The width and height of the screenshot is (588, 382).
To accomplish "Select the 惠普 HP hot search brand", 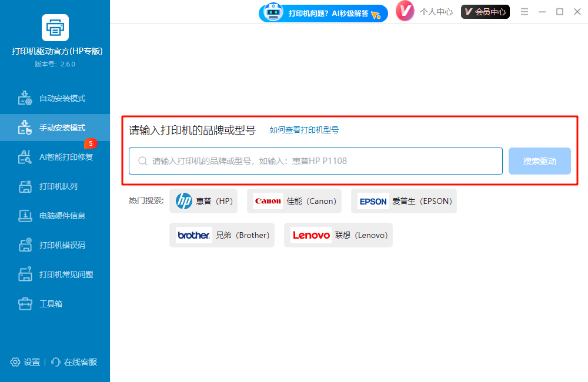I will pos(203,200).
